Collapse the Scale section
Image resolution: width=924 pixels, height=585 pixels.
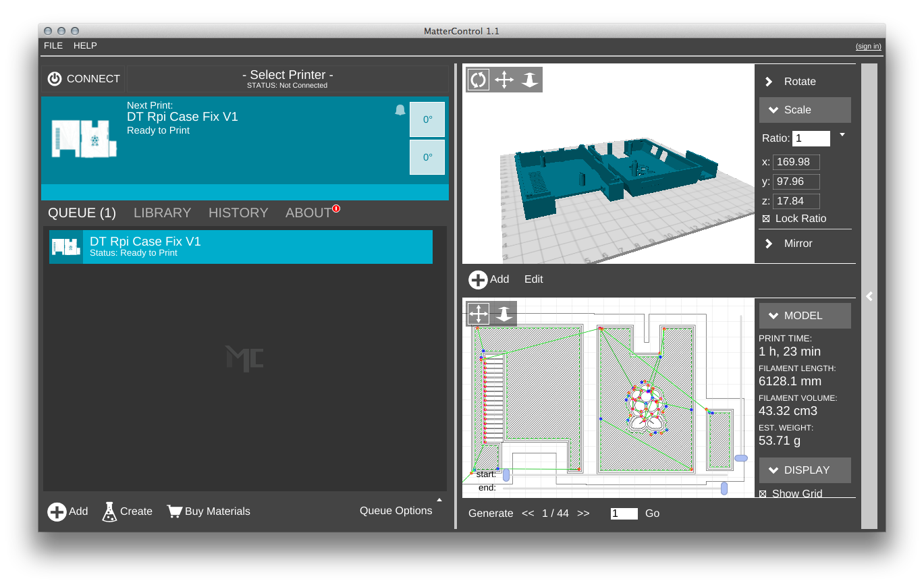click(x=805, y=110)
